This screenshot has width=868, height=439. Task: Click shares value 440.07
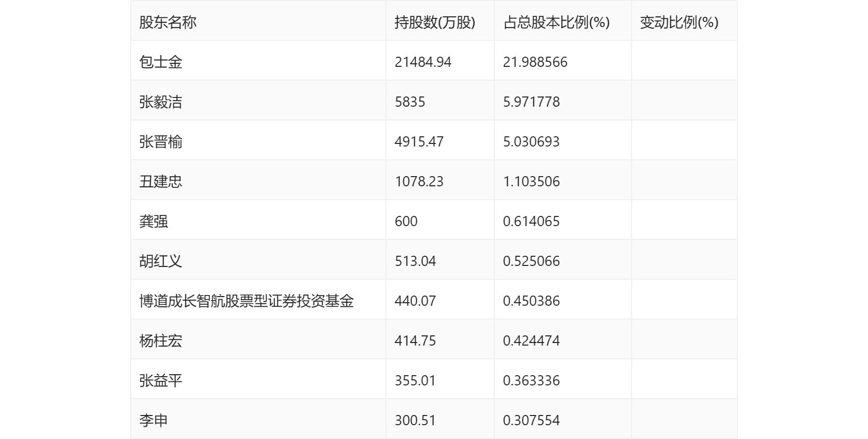(x=416, y=301)
